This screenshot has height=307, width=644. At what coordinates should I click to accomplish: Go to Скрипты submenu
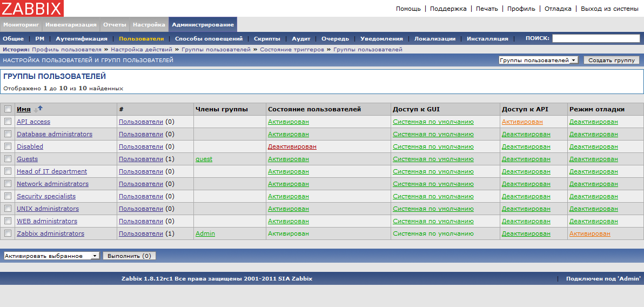pyautogui.click(x=267, y=38)
